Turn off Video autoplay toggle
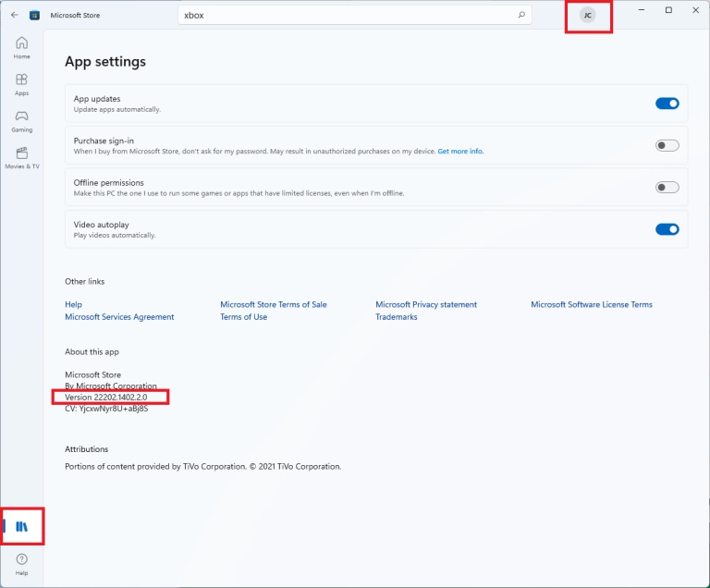710x588 pixels. tap(667, 229)
